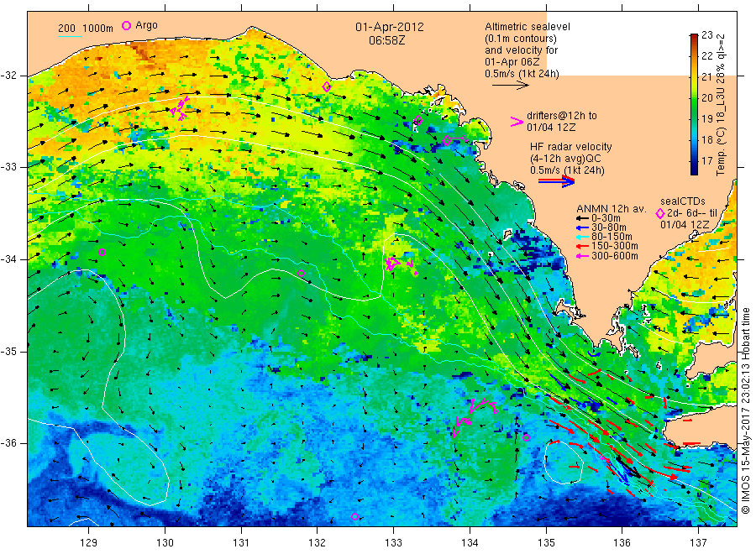This screenshot has width=756, height=554.
Task: Click the latitude axis label -34
Action: click(8, 259)
